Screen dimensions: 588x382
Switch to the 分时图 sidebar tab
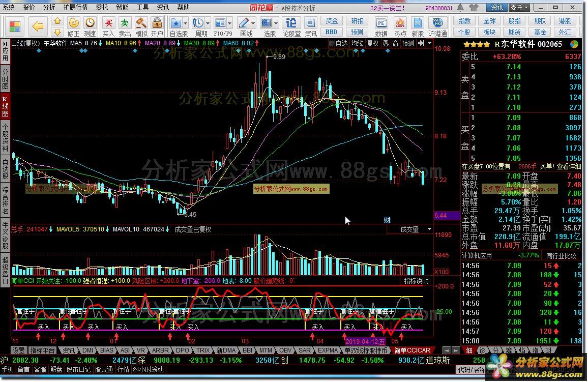click(x=5, y=79)
